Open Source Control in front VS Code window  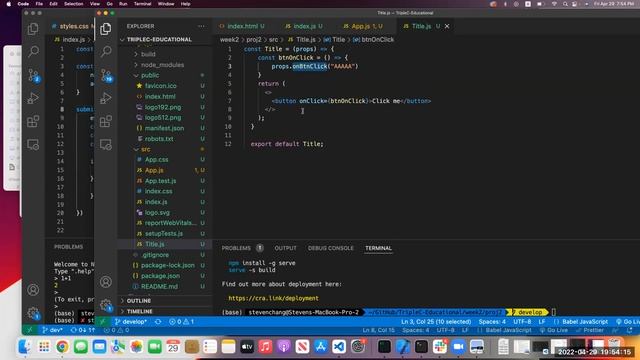click(106, 75)
